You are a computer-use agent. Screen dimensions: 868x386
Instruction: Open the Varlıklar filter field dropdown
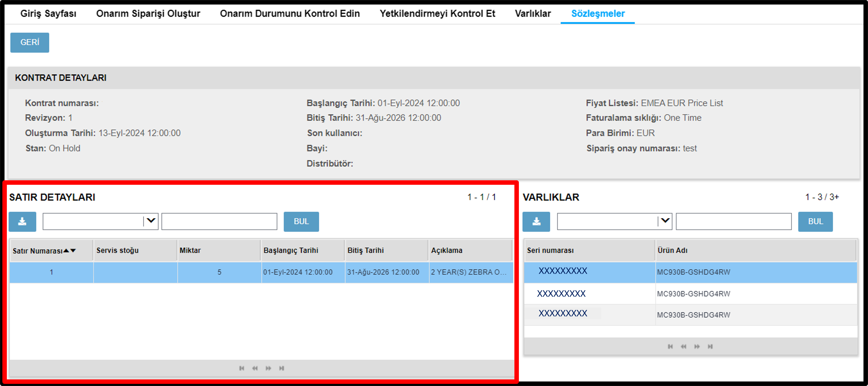665,221
